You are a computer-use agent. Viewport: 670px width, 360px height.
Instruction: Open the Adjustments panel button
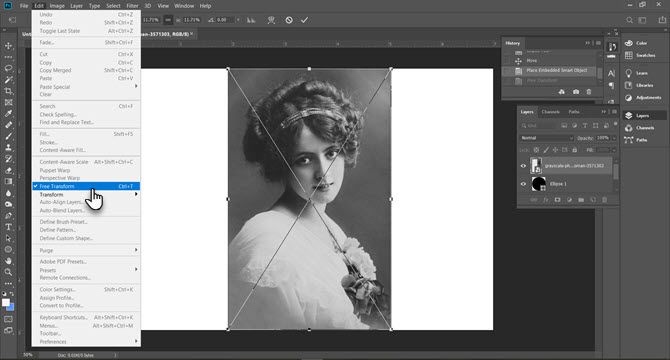(x=643, y=98)
